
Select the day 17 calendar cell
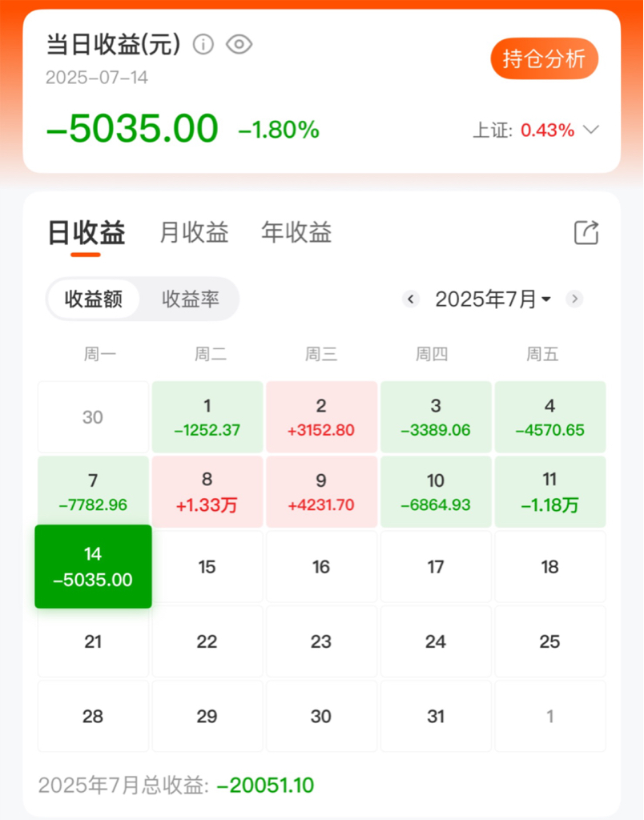pyautogui.click(x=436, y=566)
